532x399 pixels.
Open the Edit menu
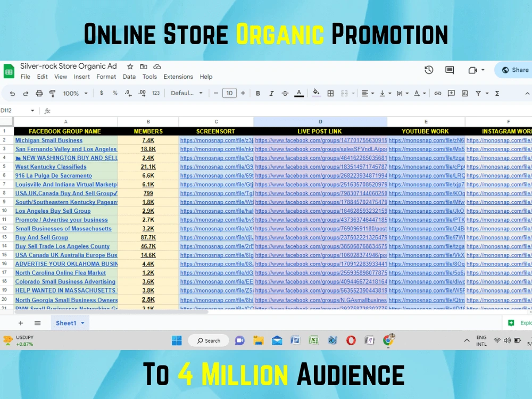42,77
